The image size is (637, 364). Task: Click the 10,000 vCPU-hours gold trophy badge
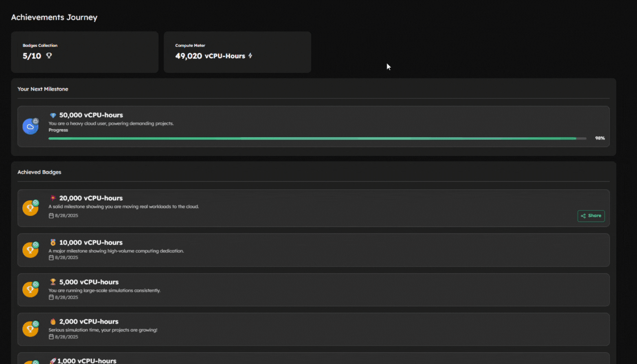pos(31,250)
